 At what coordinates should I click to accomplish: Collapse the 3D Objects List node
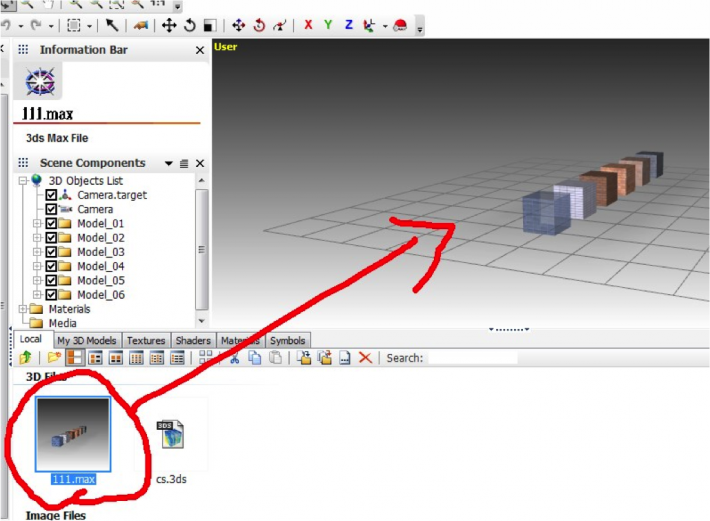coord(23,181)
